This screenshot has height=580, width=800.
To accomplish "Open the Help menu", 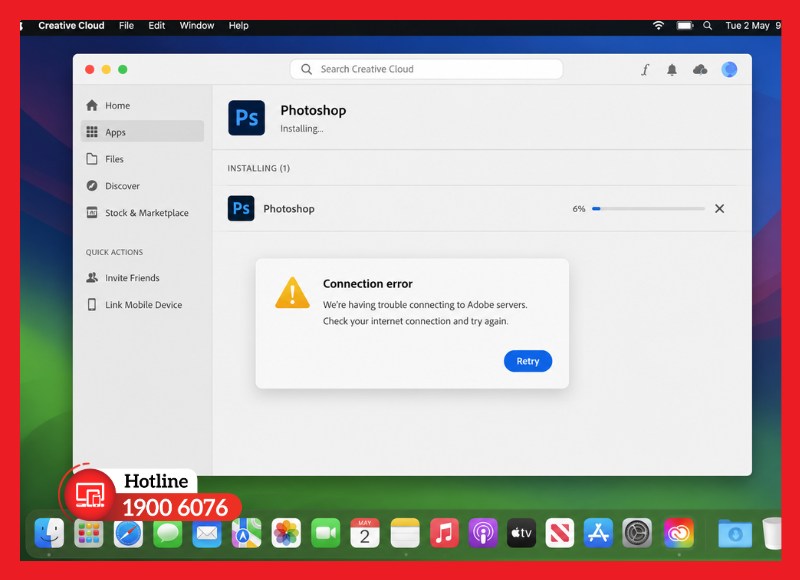I will (x=238, y=26).
